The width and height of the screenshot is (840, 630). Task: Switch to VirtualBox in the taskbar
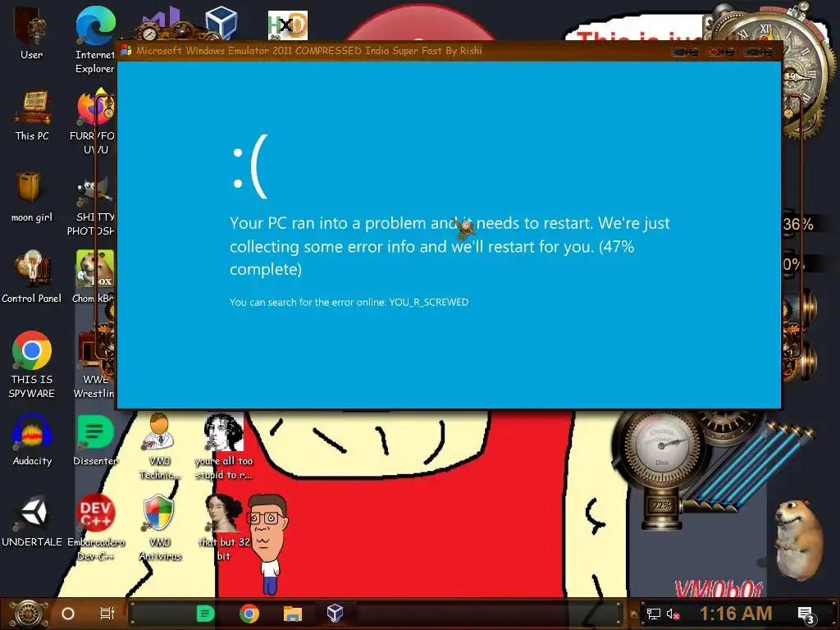(x=335, y=613)
